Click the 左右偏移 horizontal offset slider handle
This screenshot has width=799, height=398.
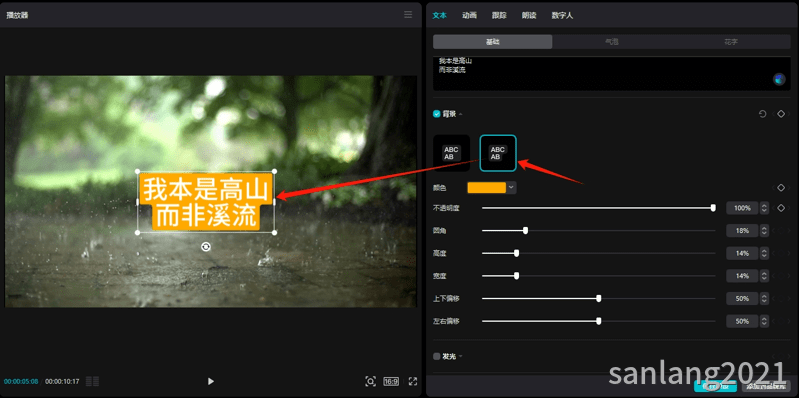pos(599,321)
